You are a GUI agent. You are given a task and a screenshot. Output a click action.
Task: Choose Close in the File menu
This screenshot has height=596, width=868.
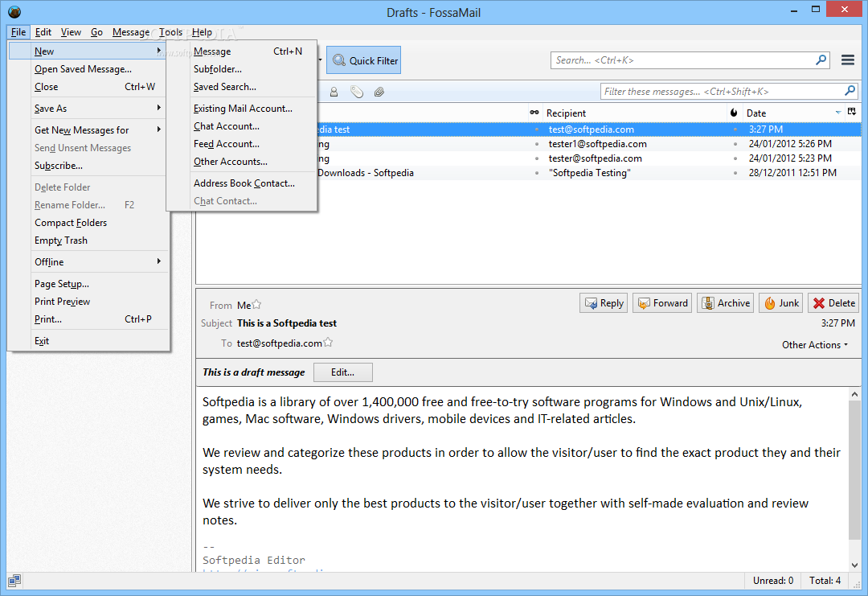point(88,86)
